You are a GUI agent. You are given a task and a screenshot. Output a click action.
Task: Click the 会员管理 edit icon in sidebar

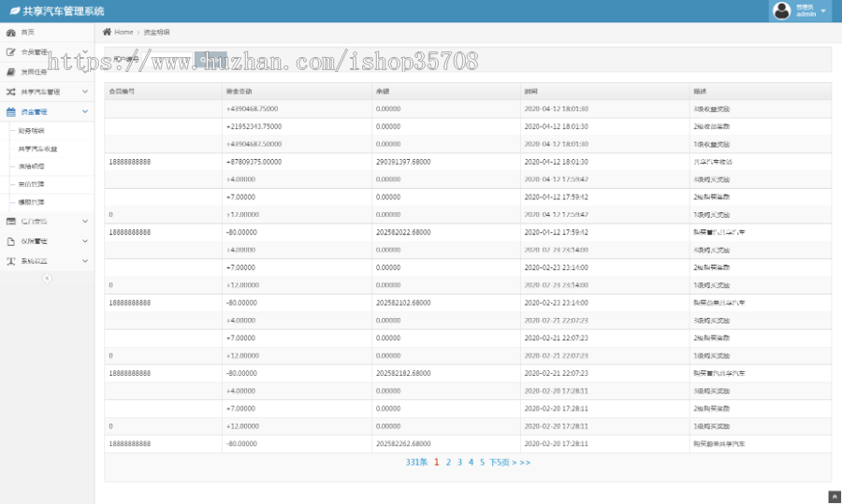tap(11, 52)
